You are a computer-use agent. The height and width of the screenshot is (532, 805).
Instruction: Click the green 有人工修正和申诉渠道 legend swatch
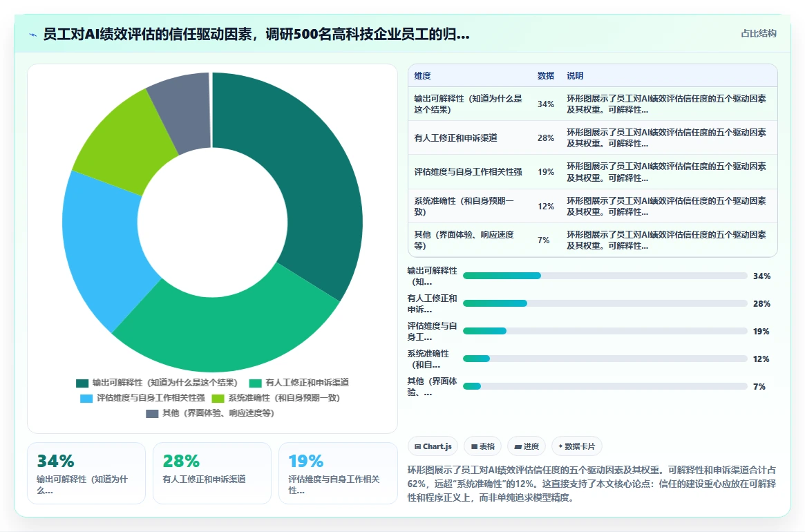coord(255,383)
